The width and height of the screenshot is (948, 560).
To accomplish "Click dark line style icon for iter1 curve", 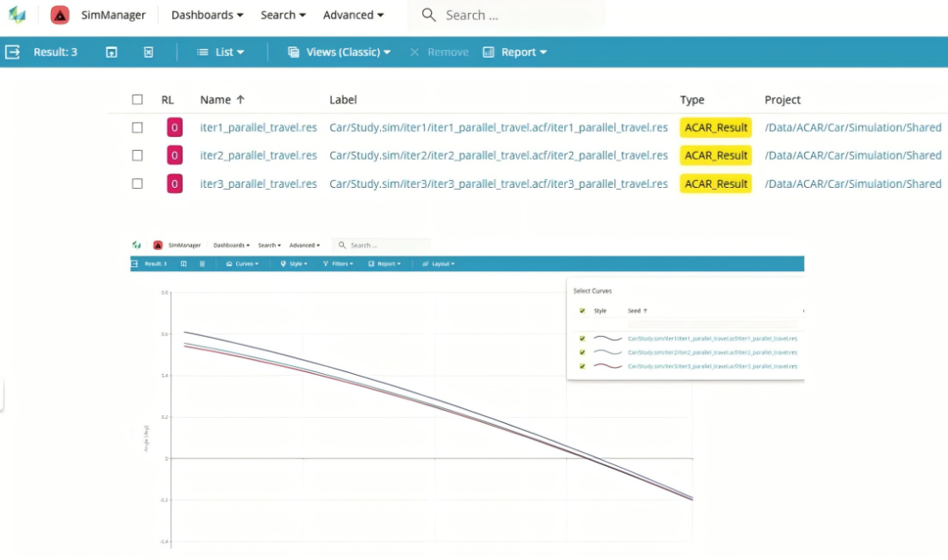I will click(x=607, y=339).
